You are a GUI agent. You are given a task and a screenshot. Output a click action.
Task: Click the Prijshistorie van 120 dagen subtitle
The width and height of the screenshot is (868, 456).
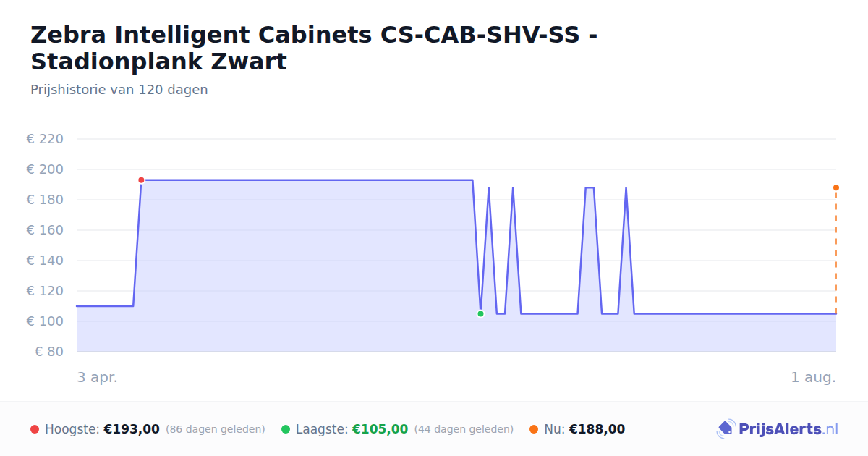[119, 90]
